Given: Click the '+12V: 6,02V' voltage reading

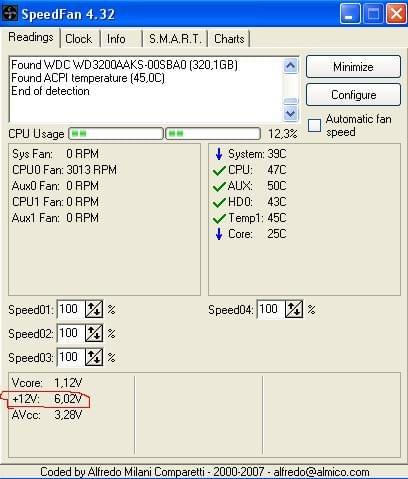Looking at the screenshot, I should 47,399.
